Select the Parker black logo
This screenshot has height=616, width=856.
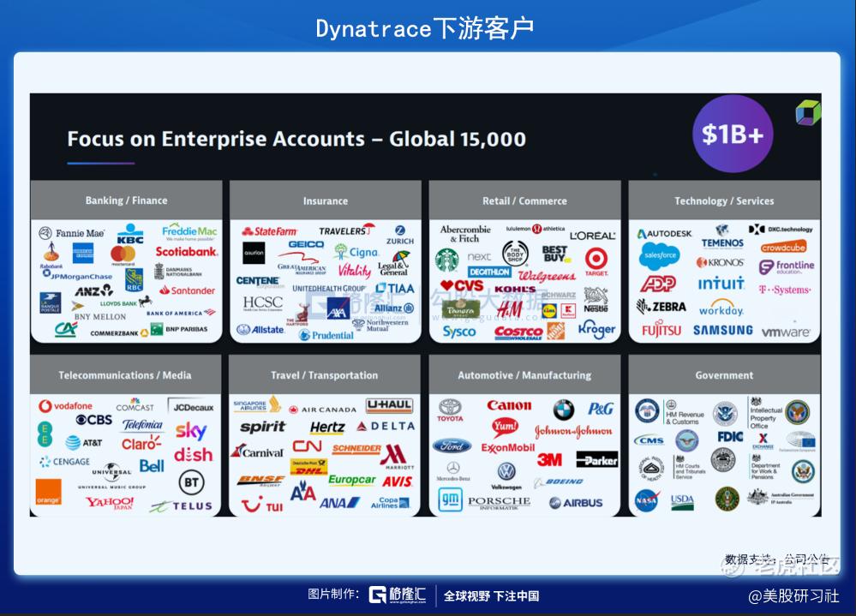pyautogui.click(x=597, y=460)
